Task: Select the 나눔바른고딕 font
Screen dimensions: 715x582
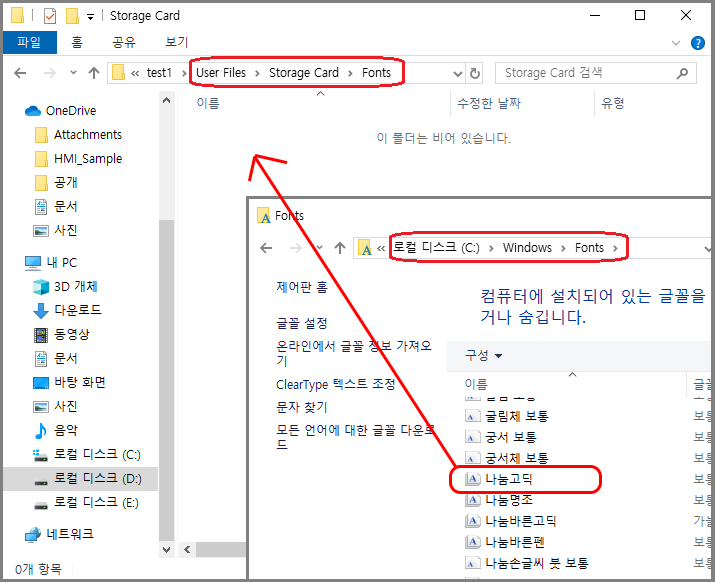Action: coord(511,521)
